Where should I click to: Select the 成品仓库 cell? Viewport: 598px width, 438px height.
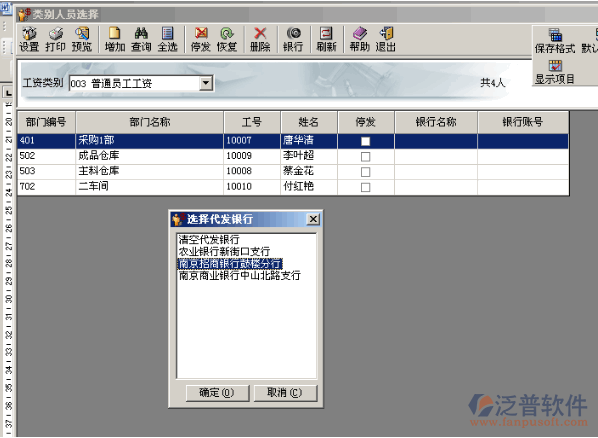pyautogui.click(x=150, y=156)
